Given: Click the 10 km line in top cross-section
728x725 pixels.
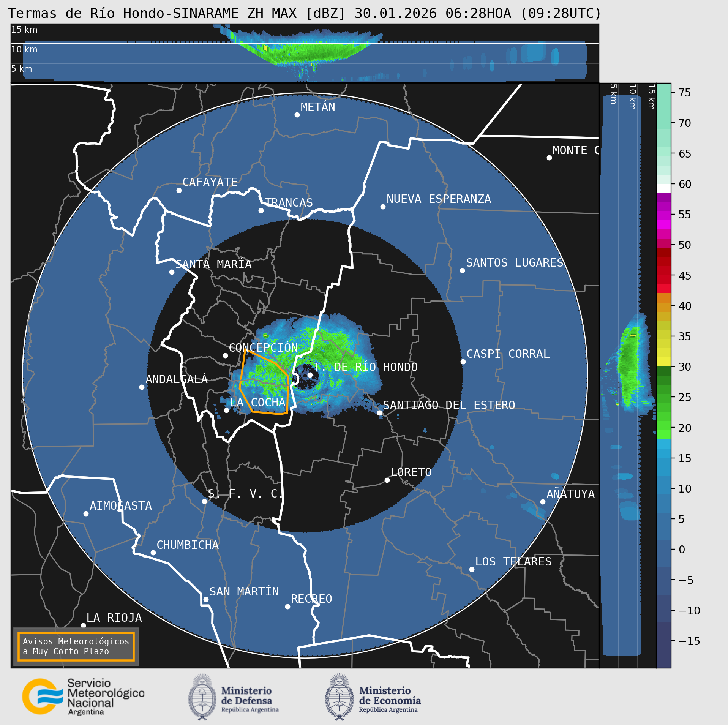Looking at the screenshot, I should tap(305, 43).
